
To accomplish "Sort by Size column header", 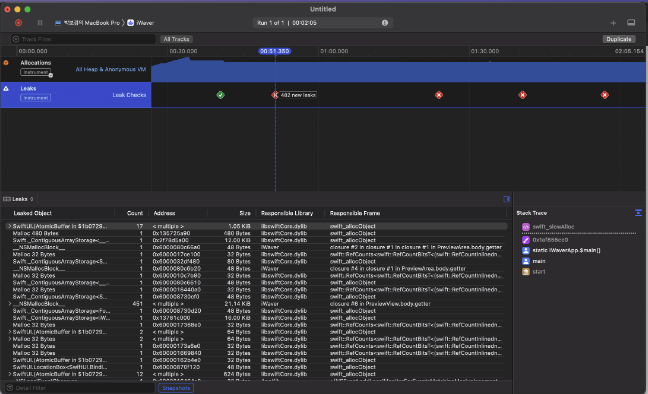I will 245,213.
